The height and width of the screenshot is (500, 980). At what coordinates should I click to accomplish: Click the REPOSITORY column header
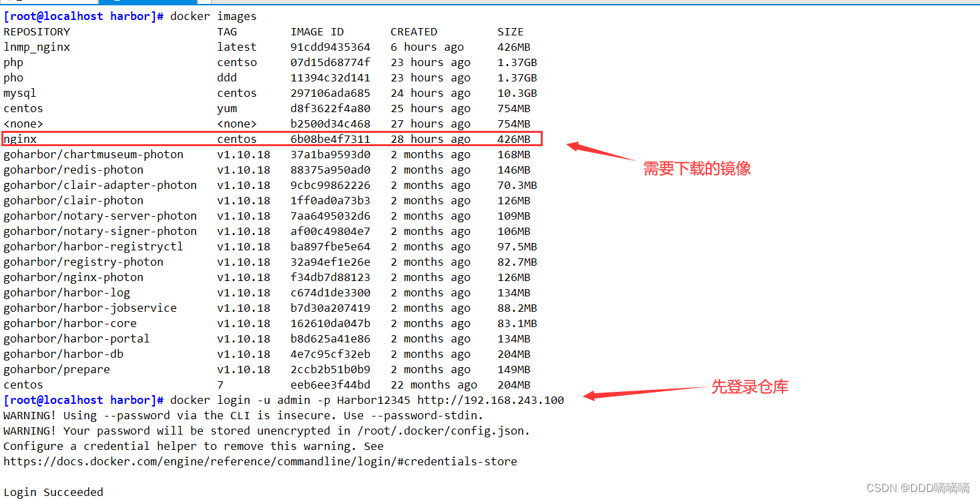[37, 31]
